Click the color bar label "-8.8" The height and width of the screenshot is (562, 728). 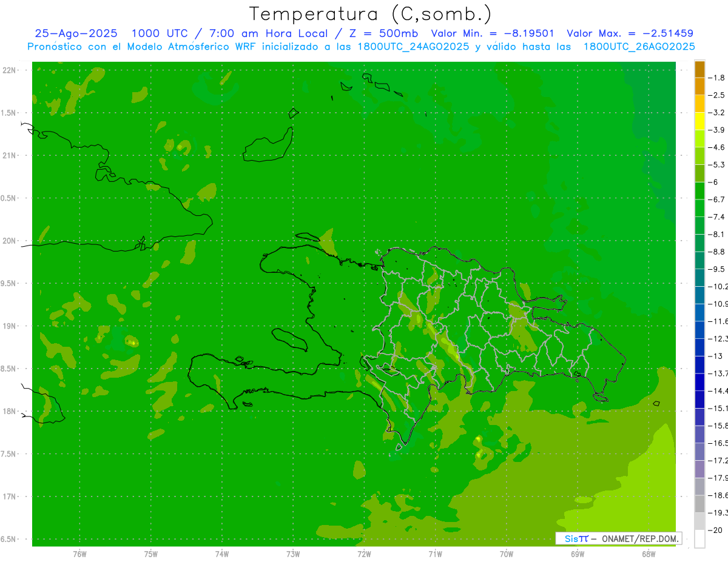pyautogui.click(x=716, y=252)
